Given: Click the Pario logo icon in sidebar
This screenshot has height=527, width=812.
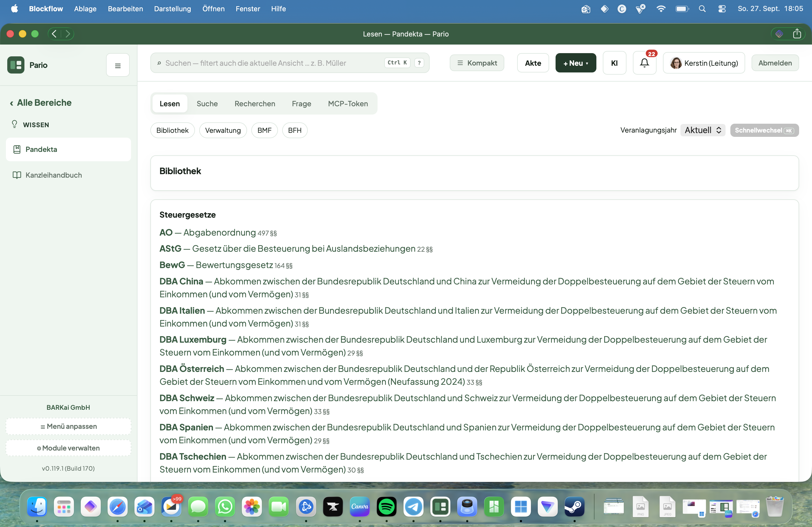Looking at the screenshot, I should click(x=16, y=65).
